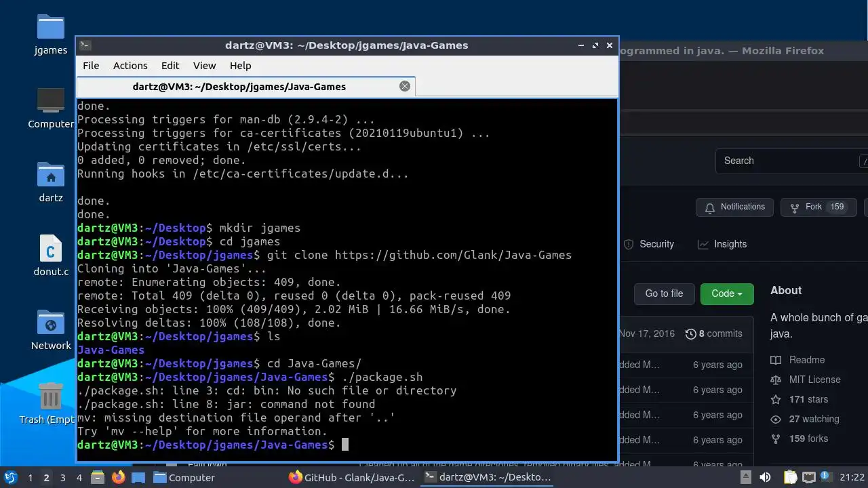Screen dimensions: 868x488
Task: Open the Security tab on GitHub
Action: (648, 244)
